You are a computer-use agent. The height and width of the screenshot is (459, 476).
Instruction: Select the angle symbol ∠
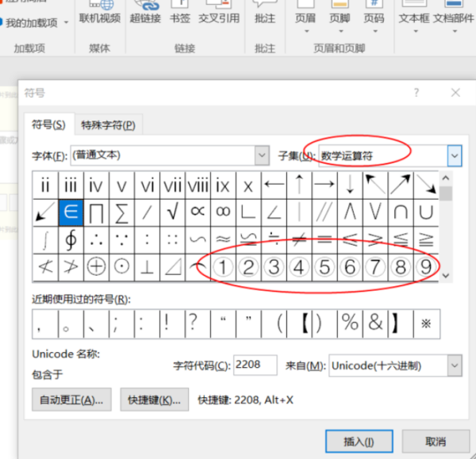tap(274, 212)
